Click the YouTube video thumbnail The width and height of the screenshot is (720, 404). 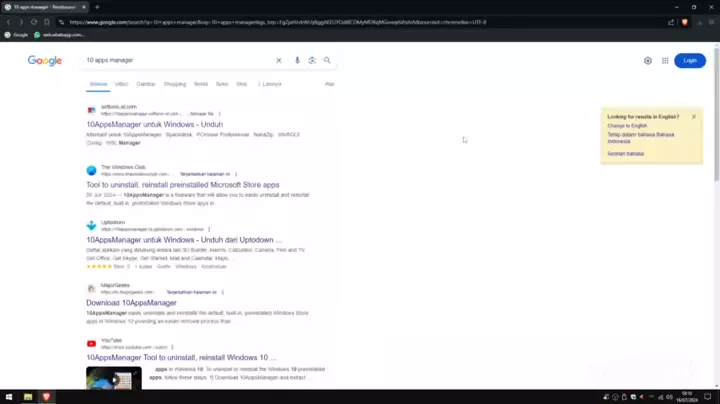tap(113, 379)
